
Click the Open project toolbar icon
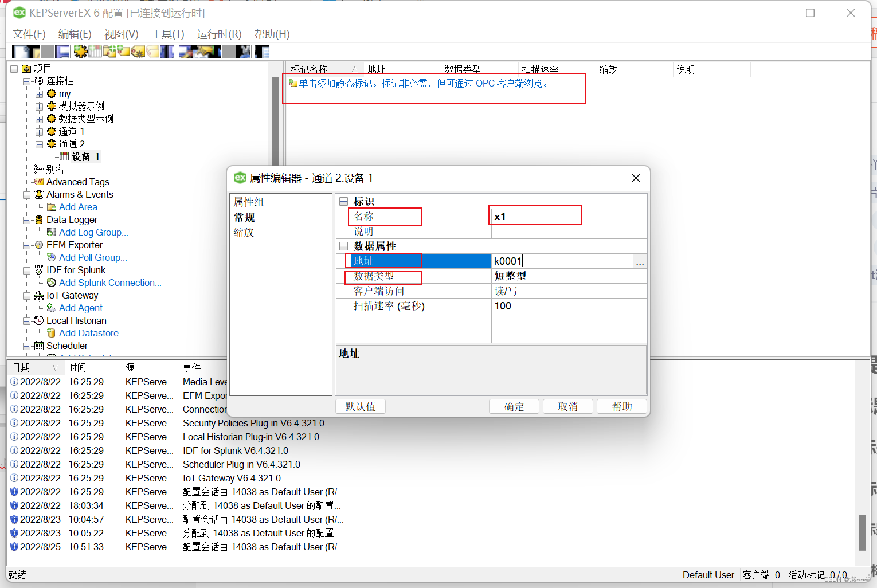click(33, 52)
